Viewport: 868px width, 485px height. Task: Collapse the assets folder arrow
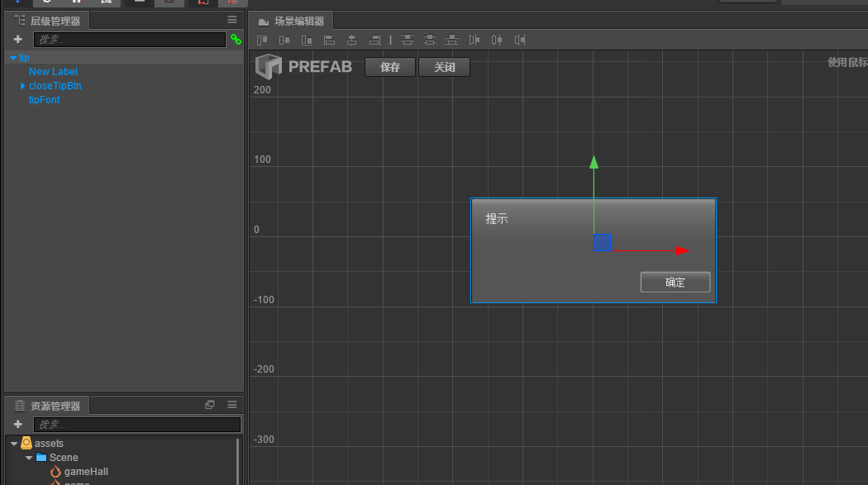[14, 444]
